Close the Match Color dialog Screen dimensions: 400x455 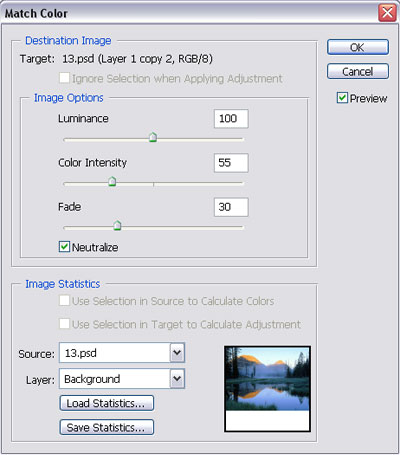point(387,13)
